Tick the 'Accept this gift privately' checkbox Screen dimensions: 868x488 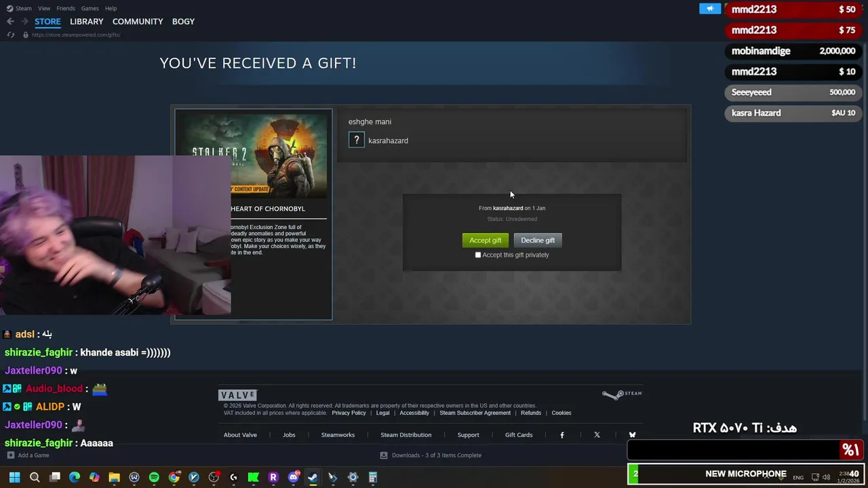click(x=478, y=255)
